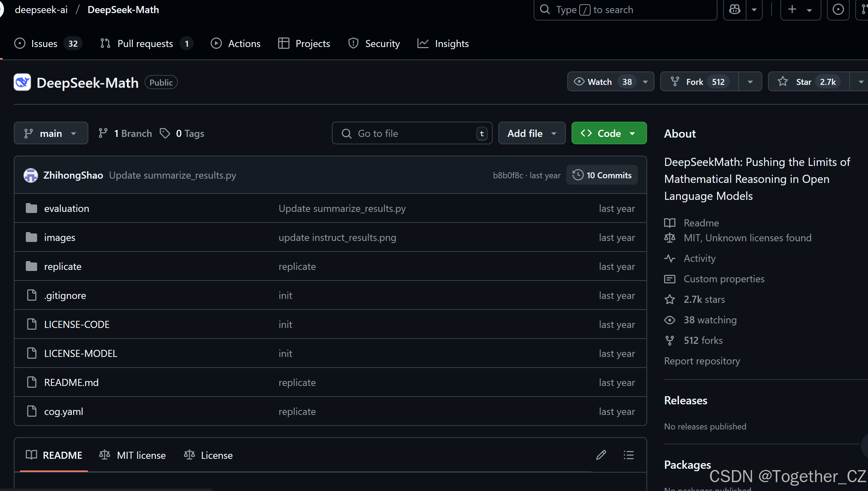
Task: Click the DeepSeek-Math repository avatar logo
Action: point(22,82)
